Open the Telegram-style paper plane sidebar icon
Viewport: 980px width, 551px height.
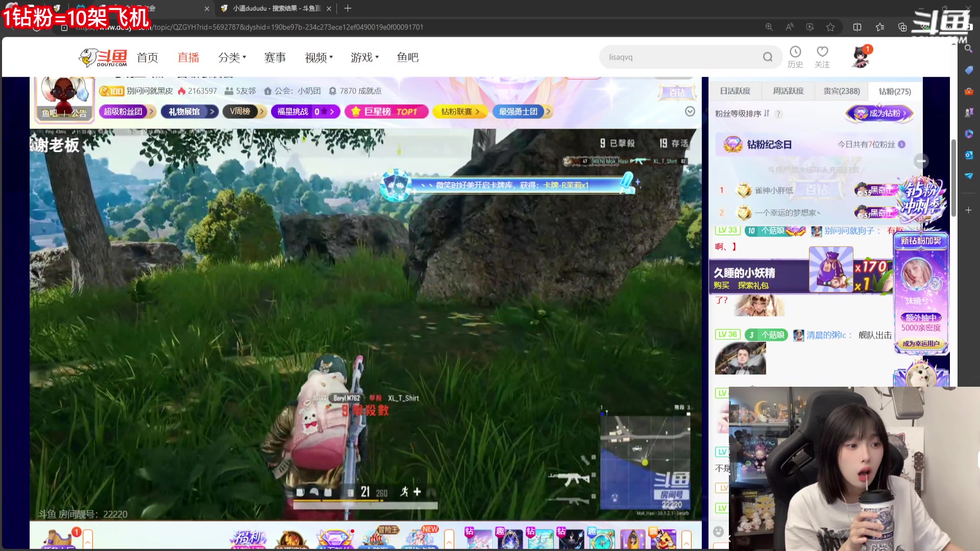tap(968, 176)
